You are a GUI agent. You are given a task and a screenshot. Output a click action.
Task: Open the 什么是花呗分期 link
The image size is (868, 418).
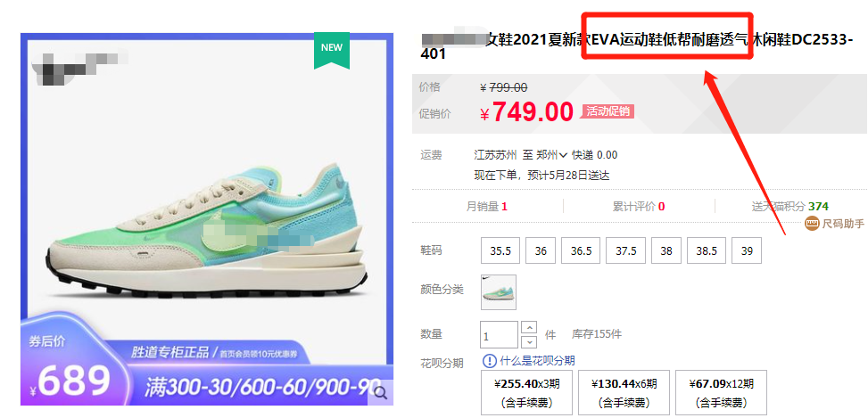tap(537, 361)
